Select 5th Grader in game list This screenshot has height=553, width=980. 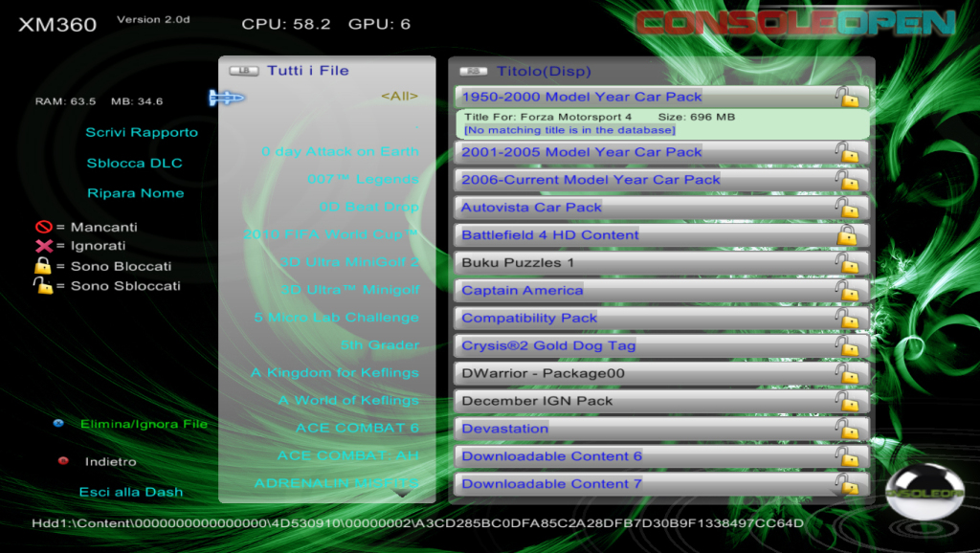(x=380, y=345)
